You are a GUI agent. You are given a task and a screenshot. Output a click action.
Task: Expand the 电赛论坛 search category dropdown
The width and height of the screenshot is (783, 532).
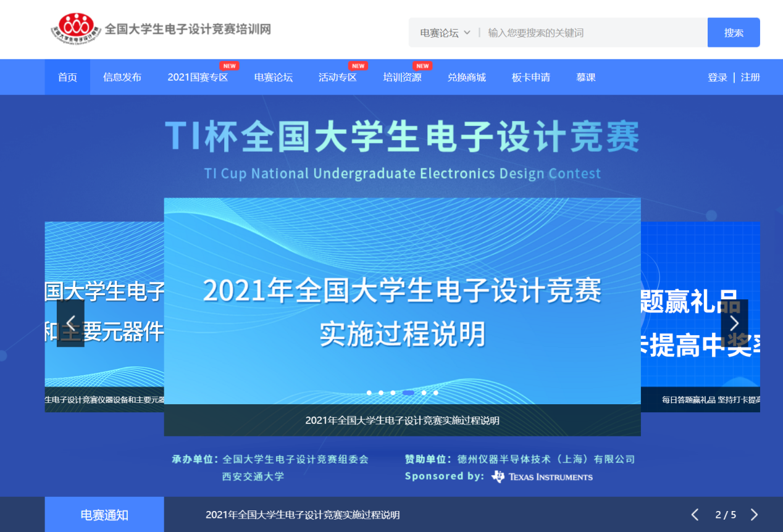445,33
